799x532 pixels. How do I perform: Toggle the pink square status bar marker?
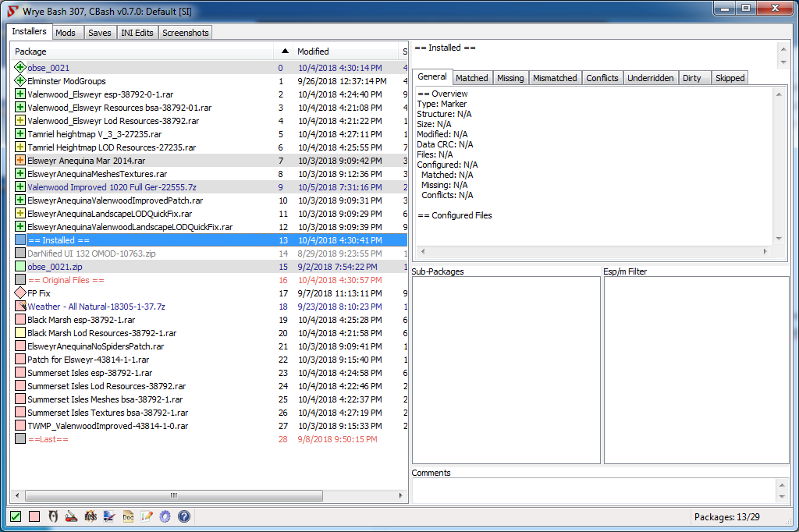tap(34, 516)
